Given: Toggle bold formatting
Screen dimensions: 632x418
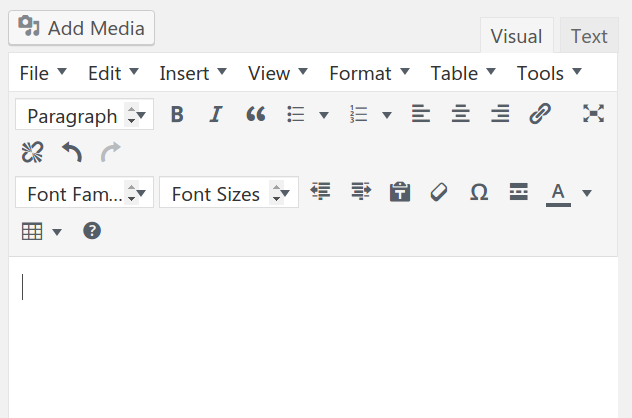Looking at the screenshot, I should (177, 115).
